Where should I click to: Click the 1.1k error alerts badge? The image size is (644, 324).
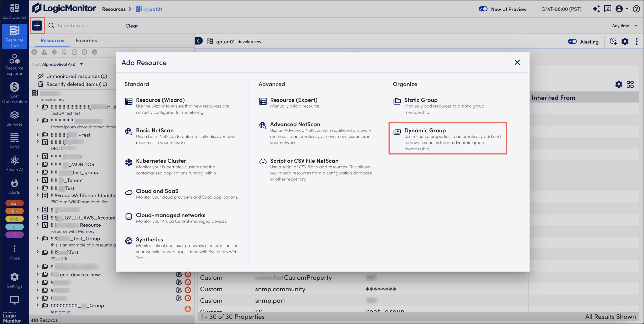tap(14, 211)
